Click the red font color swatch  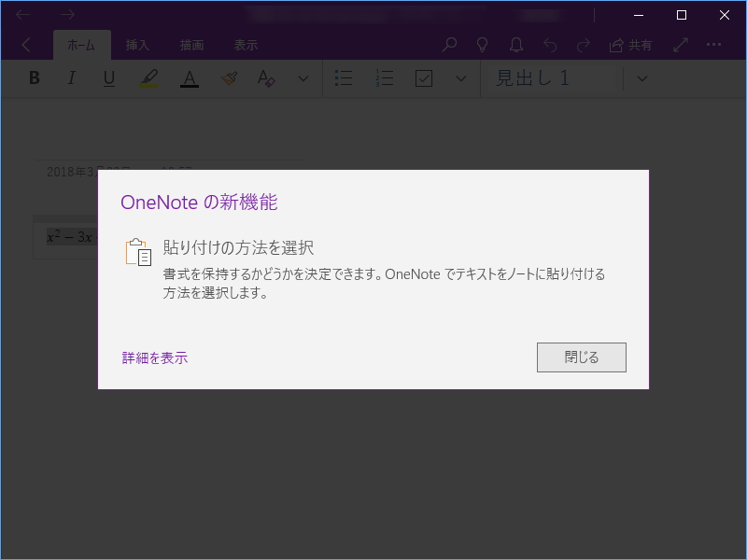coord(189,78)
